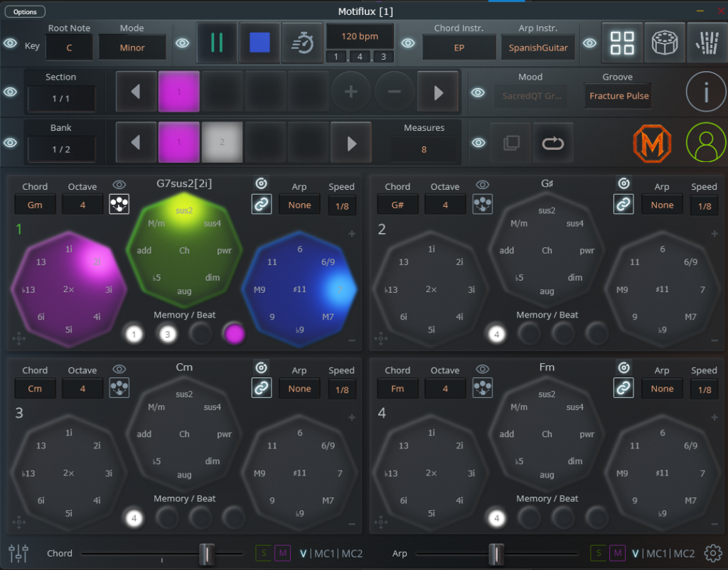Screen dimensions: 728x570
Task: Click the info button
Action: click(706, 92)
